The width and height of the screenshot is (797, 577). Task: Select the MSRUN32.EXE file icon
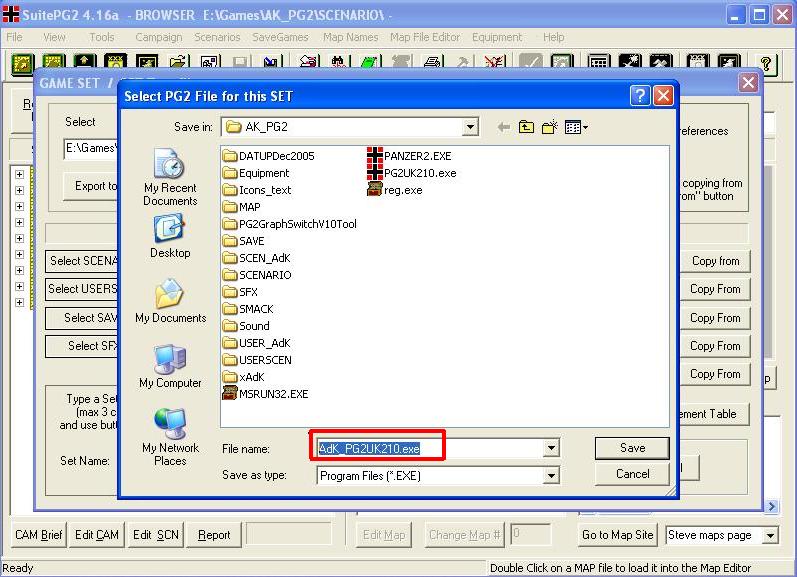[230, 393]
